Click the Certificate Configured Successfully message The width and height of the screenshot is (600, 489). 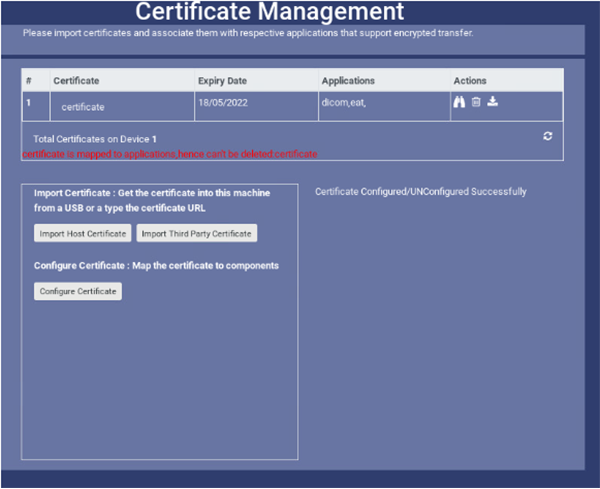click(x=420, y=191)
